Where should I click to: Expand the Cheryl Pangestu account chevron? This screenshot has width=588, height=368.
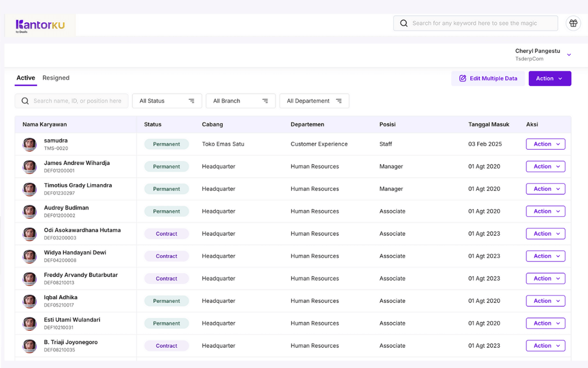[x=569, y=55]
